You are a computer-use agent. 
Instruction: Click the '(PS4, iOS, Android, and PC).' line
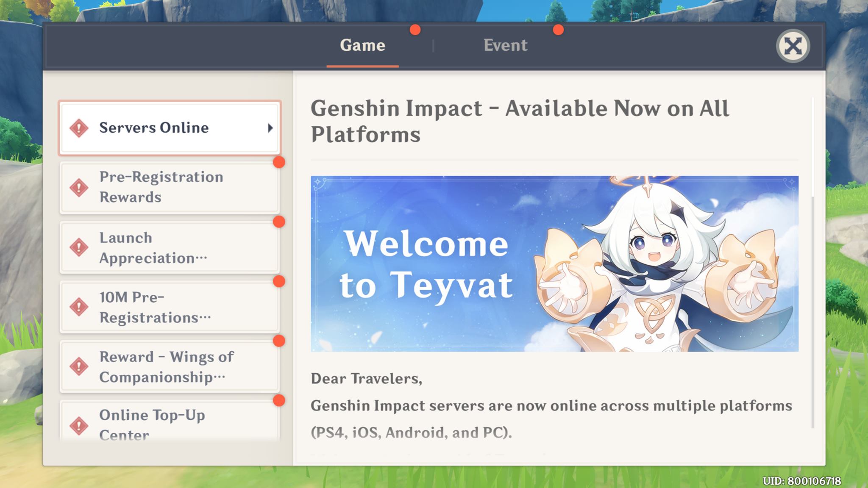pyautogui.click(x=411, y=433)
